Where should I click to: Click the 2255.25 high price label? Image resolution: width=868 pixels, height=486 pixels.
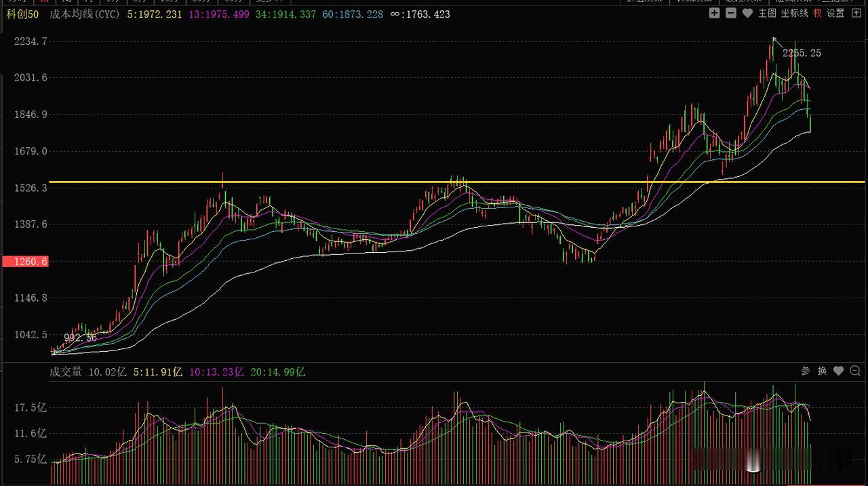pyautogui.click(x=802, y=53)
